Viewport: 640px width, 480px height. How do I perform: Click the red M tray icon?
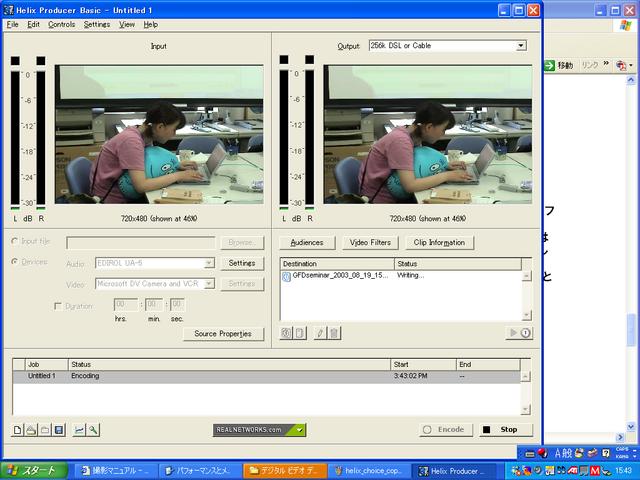coord(595,471)
